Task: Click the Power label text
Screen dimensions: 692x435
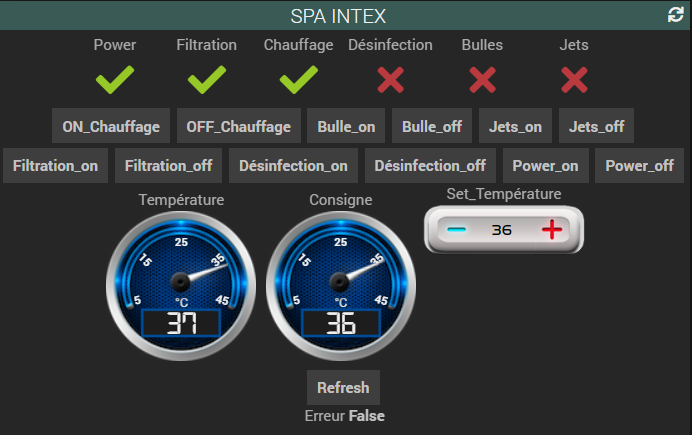Action: pos(115,45)
